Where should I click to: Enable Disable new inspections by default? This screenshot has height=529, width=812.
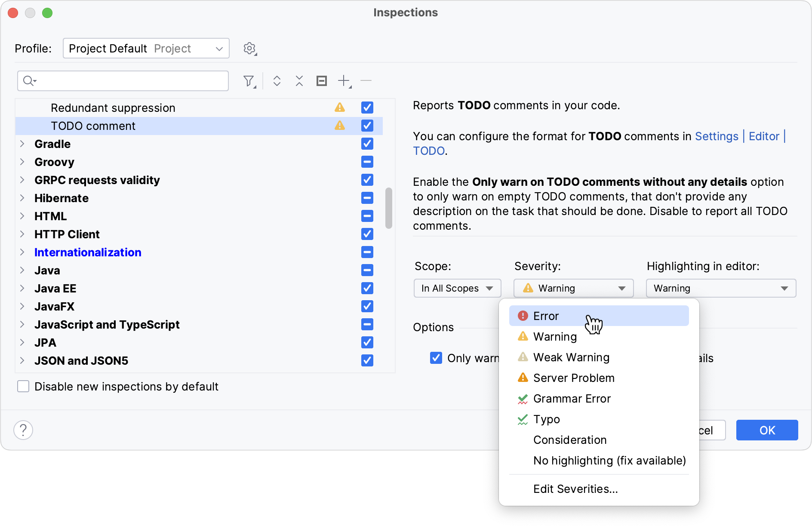[x=23, y=386]
